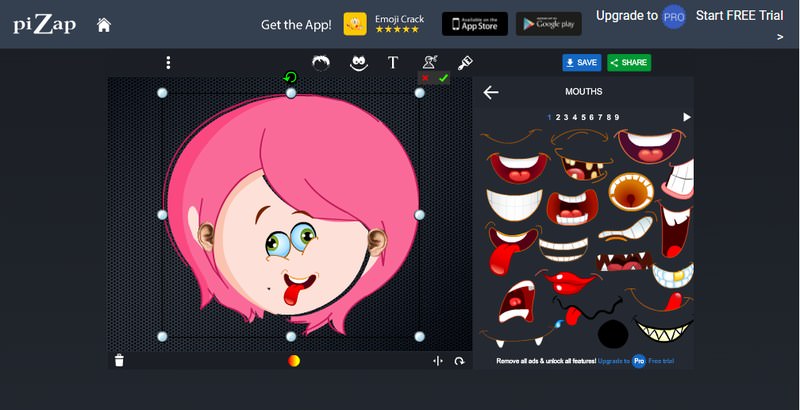Choose the mouth with crooked yellow teeth

coord(584,167)
